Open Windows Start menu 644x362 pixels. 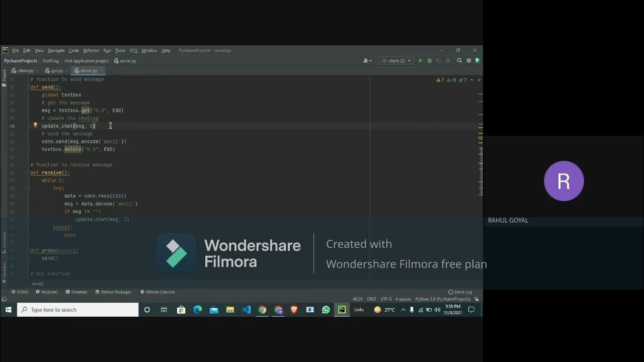point(9,310)
